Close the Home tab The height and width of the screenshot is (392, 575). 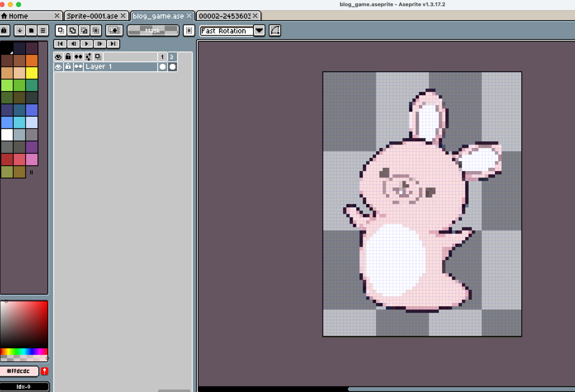click(x=57, y=16)
